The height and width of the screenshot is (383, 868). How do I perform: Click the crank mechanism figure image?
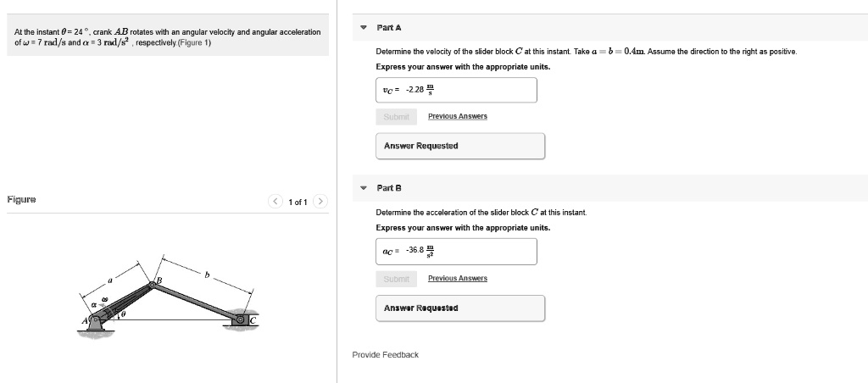pos(170,294)
